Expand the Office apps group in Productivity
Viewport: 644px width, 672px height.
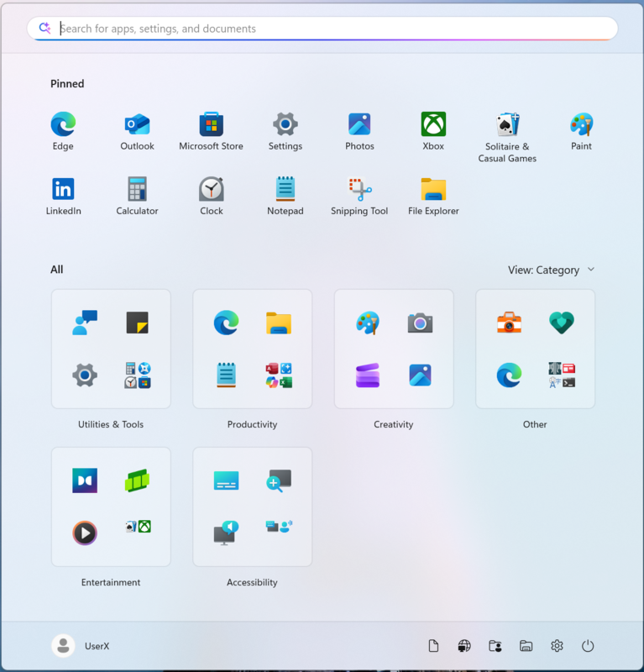point(279,375)
